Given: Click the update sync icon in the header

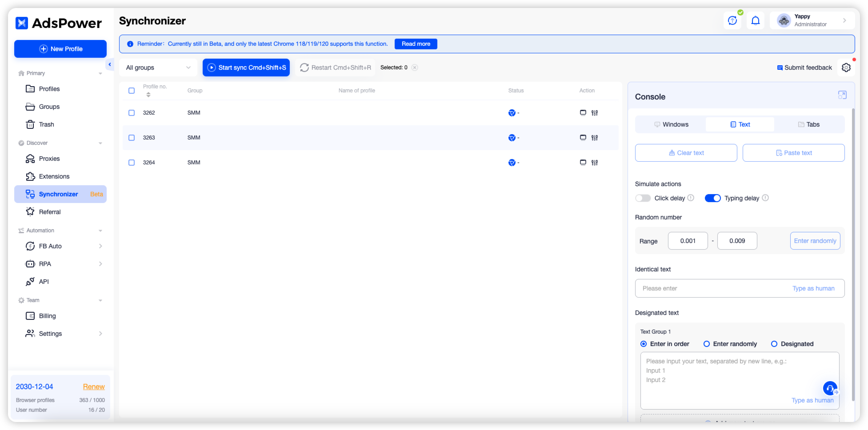Looking at the screenshot, I should coord(732,20).
